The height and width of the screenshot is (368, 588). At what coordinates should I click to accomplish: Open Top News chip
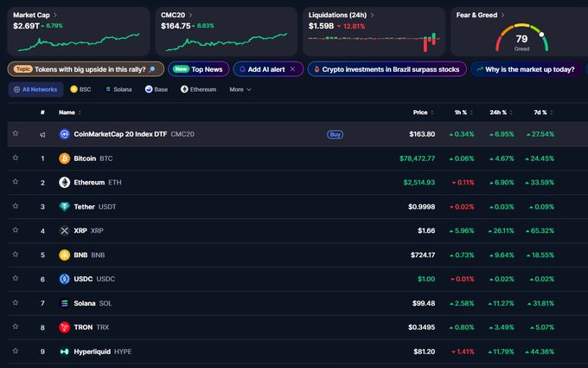tap(199, 69)
